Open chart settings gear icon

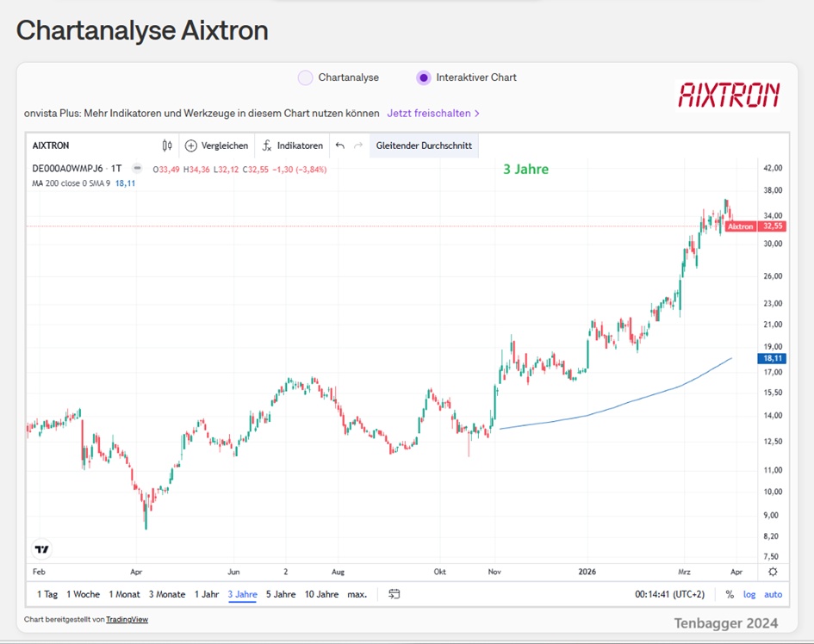[773, 572]
